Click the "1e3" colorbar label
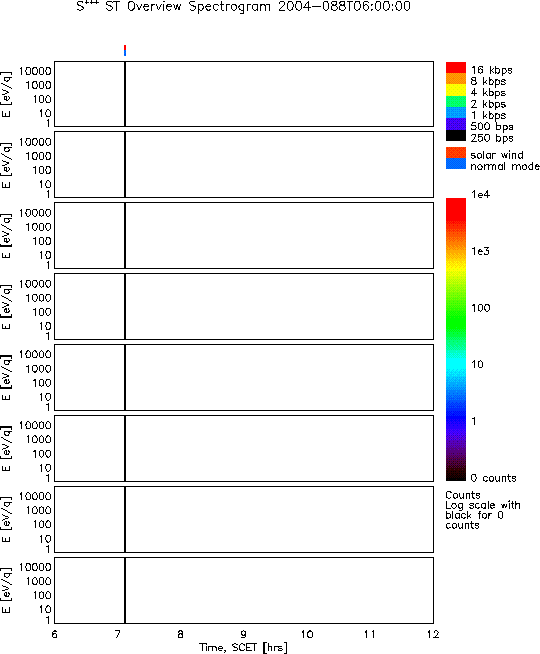540x654 pixels. pos(480,251)
